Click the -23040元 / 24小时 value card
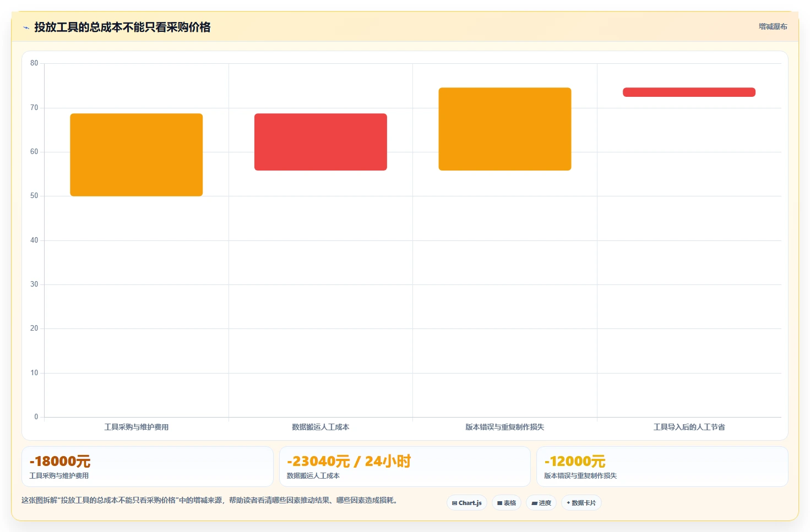Image resolution: width=810 pixels, height=532 pixels. [405, 467]
